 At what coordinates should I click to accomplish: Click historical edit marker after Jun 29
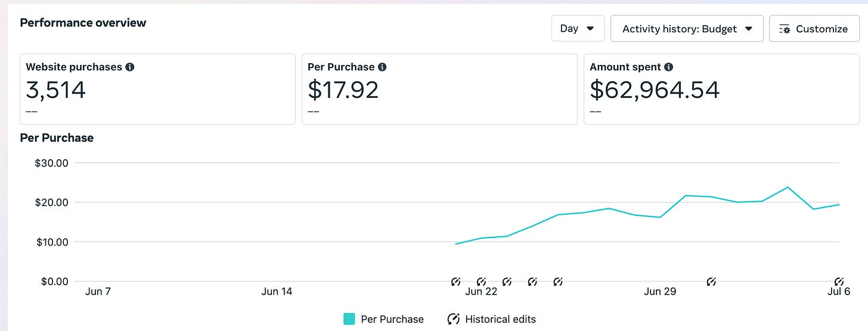(x=711, y=281)
